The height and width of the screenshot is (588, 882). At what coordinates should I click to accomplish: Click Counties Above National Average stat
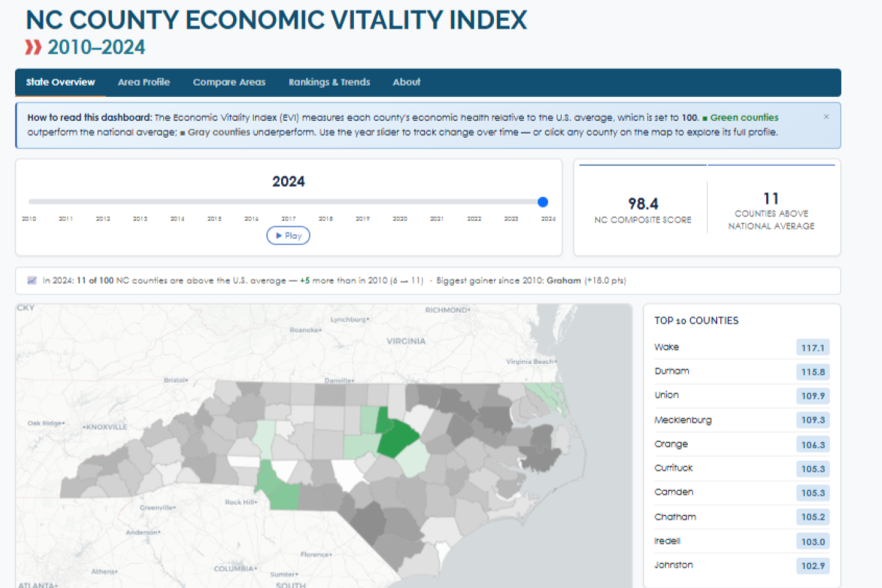(771, 211)
